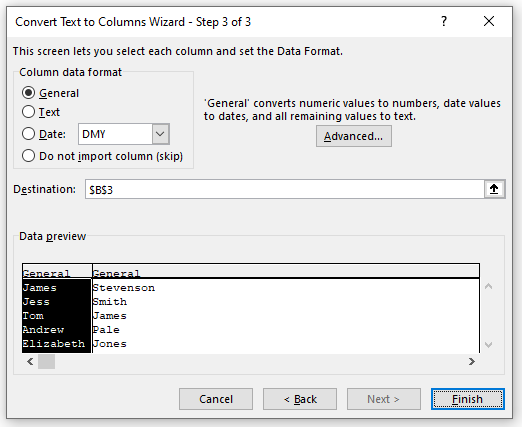The image size is (522, 427).
Task: Choose the Date radio button
Action: click(x=28, y=134)
